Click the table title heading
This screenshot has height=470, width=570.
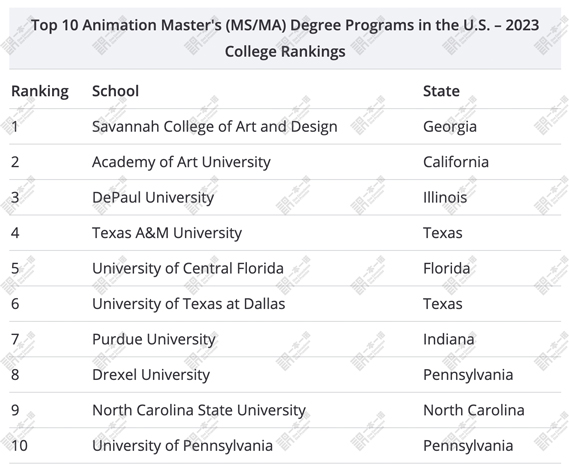285,38
